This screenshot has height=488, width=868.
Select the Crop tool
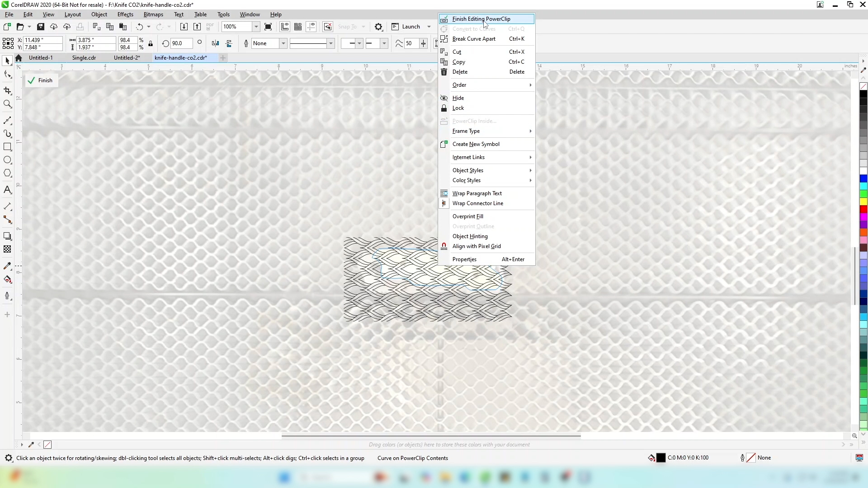7,91
